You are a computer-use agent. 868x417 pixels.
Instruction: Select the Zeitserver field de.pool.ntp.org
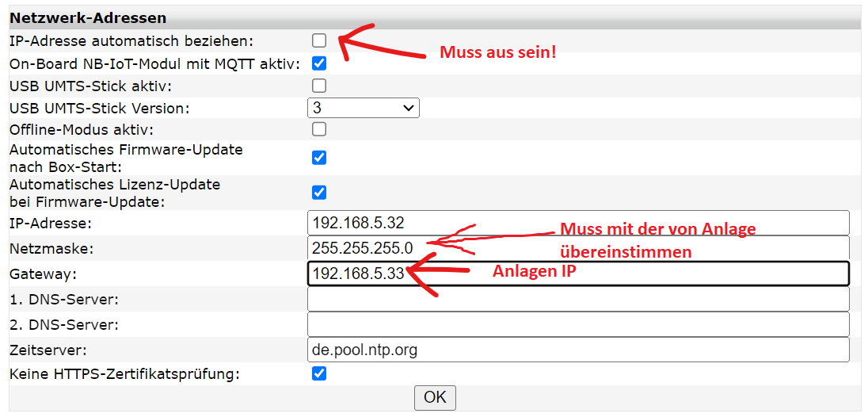click(x=578, y=350)
